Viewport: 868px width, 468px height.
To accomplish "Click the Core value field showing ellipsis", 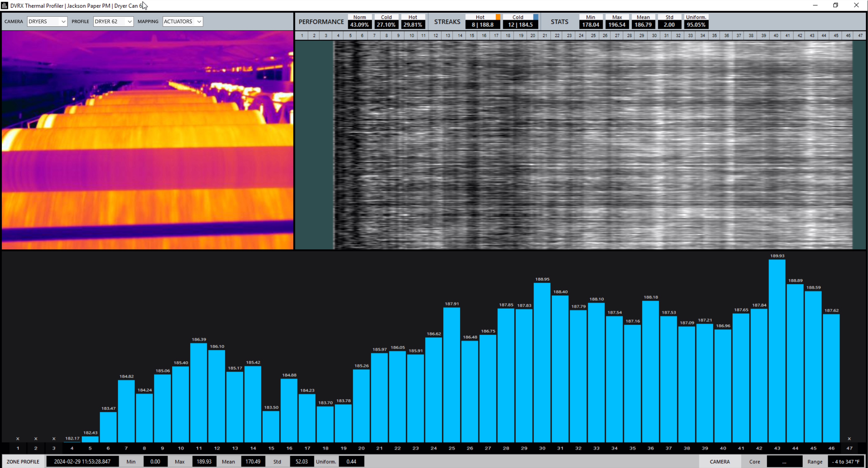I will tap(784, 461).
